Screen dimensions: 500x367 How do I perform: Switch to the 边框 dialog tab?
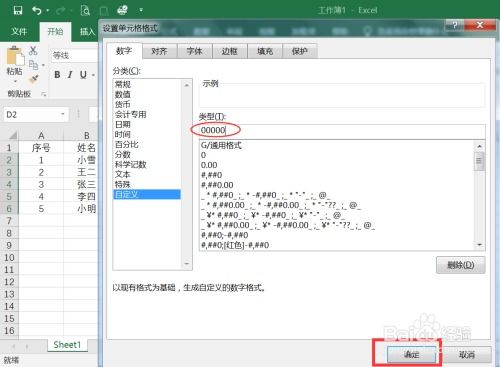(x=230, y=51)
